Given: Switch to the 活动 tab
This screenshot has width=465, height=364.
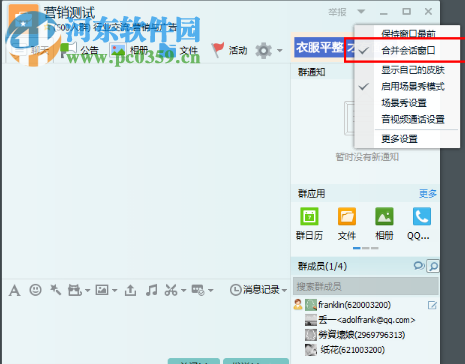Looking at the screenshot, I should (229, 51).
